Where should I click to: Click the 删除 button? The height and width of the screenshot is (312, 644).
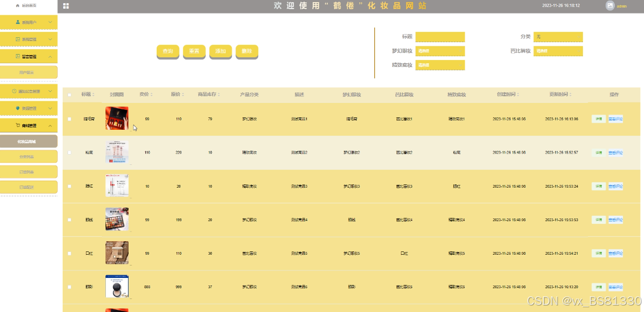pyautogui.click(x=247, y=51)
